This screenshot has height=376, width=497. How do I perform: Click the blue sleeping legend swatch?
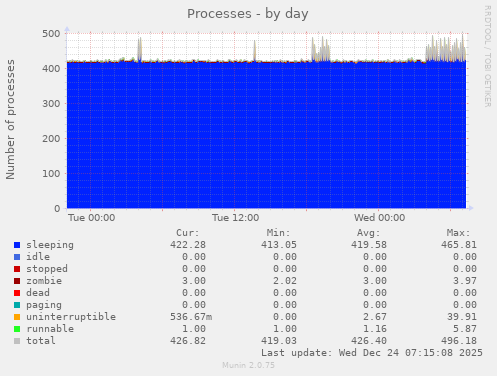point(17,245)
